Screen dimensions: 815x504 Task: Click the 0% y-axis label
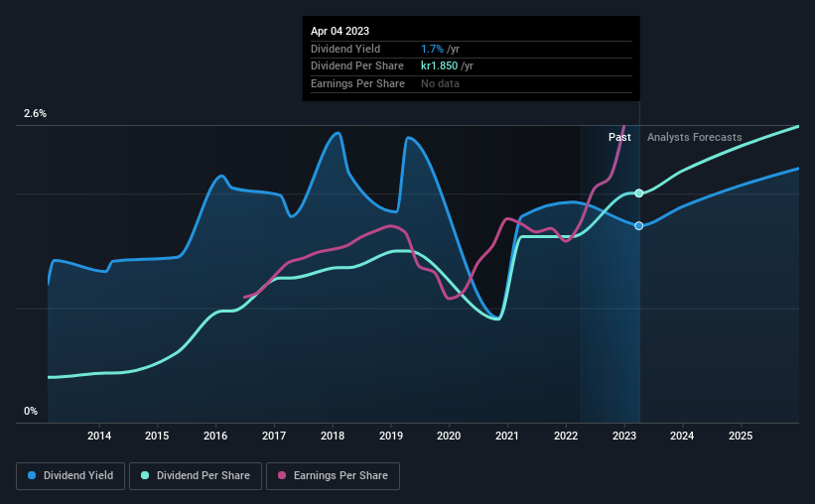pyautogui.click(x=31, y=411)
